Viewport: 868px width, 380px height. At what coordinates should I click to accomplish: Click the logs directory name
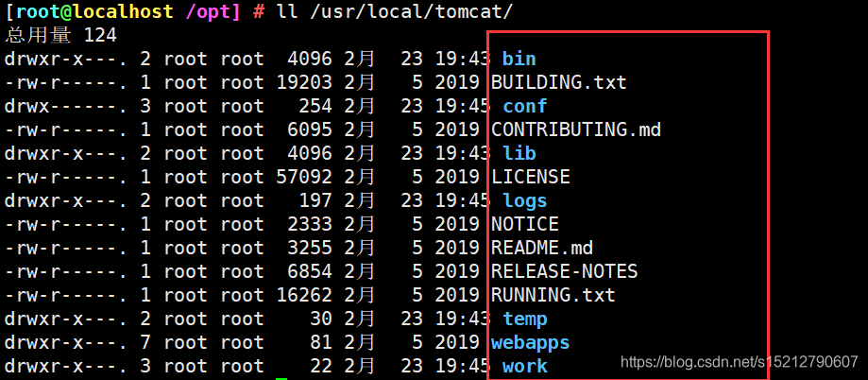pyautogui.click(x=525, y=200)
